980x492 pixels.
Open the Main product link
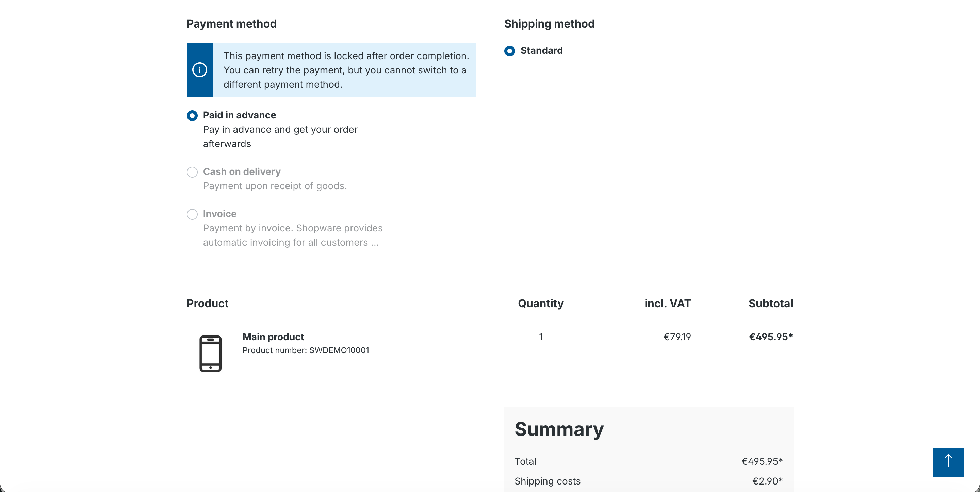click(x=273, y=337)
